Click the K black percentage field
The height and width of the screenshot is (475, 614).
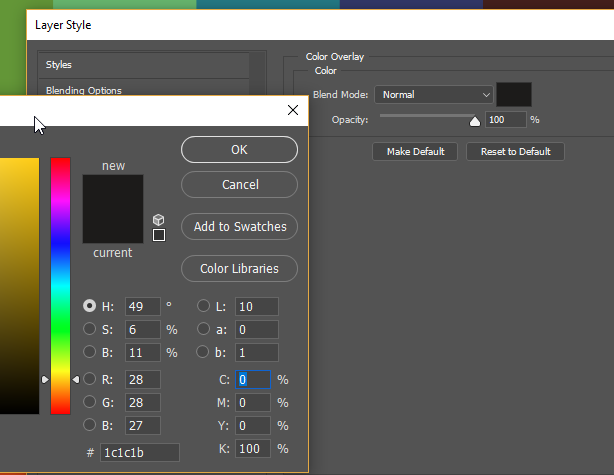[x=253, y=448]
